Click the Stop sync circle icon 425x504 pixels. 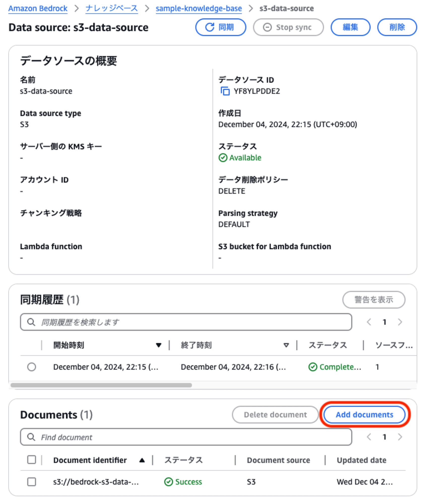[x=267, y=27]
